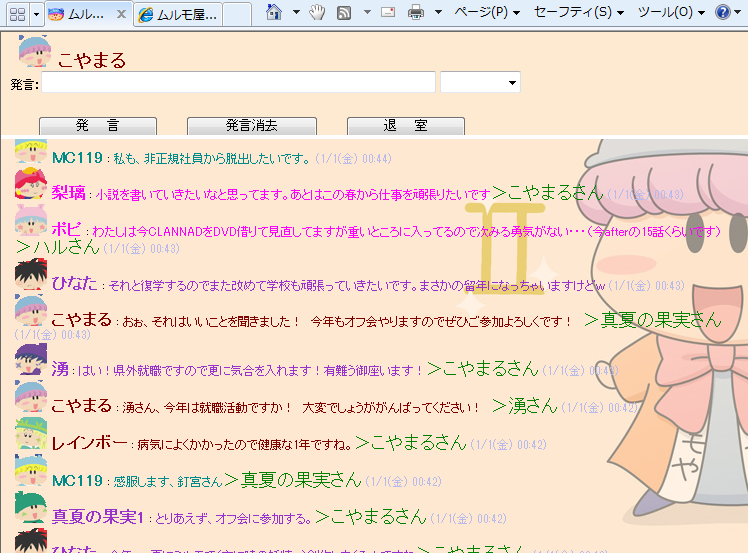The height and width of the screenshot is (553, 748).
Task: Select the hand pan tool icon
Action: pyautogui.click(x=317, y=12)
